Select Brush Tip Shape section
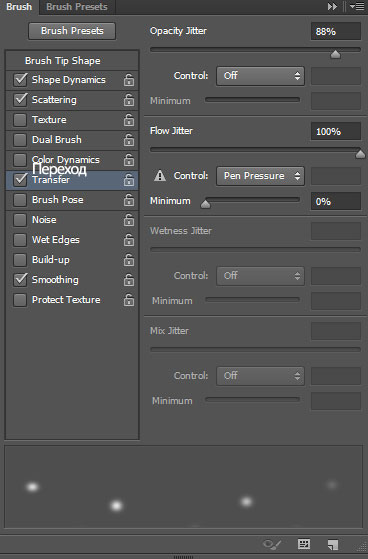This screenshot has height=559, width=368. [x=72, y=61]
